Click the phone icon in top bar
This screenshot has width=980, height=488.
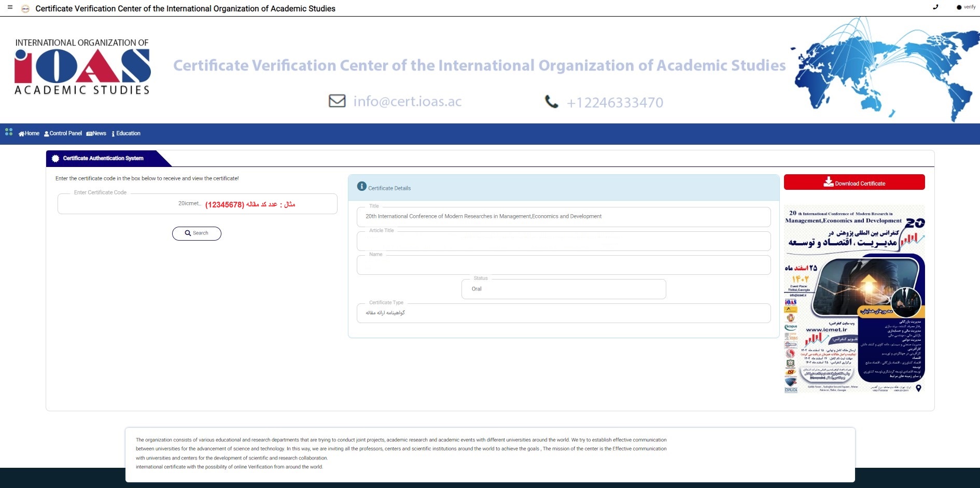[935, 7]
